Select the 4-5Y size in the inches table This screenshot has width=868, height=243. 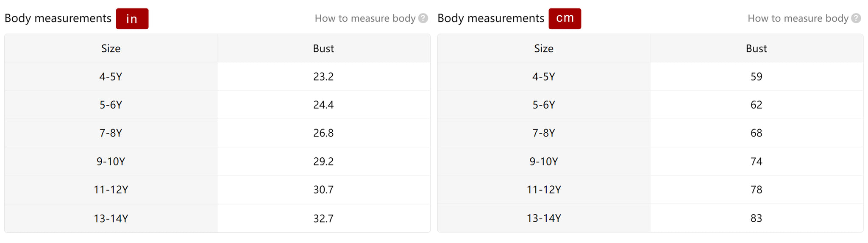111,77
